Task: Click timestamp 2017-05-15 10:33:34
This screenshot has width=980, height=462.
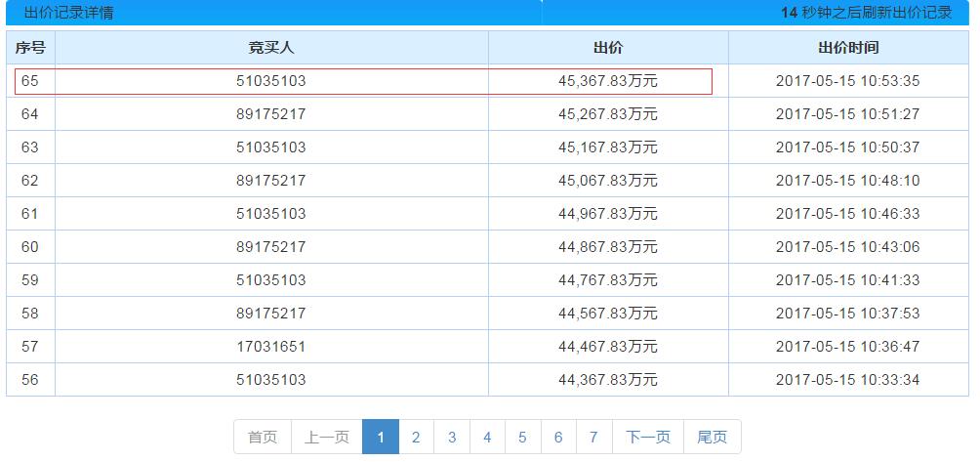Action: [x=847, y=380]
